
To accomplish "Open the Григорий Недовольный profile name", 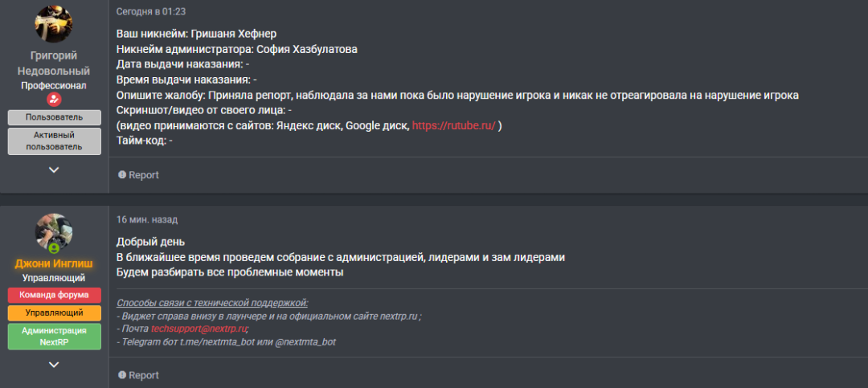I will [54, 63].
